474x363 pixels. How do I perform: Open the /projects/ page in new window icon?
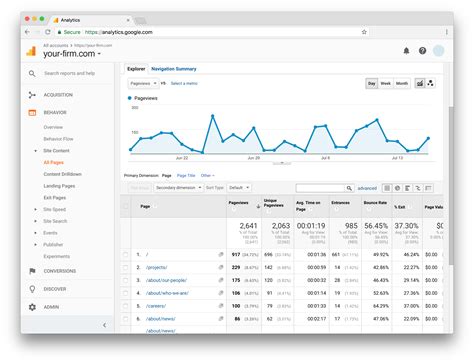[x=221, y=267]
